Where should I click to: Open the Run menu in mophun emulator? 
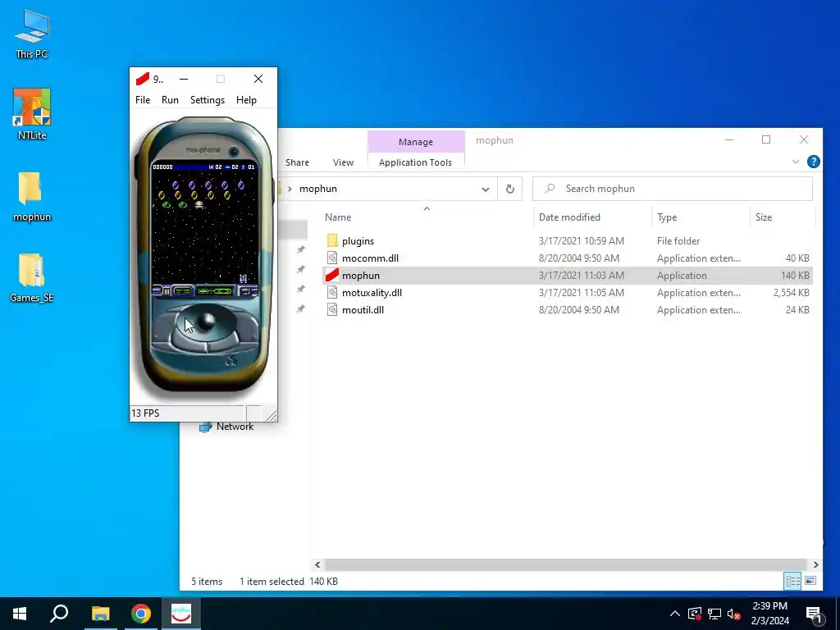click(170, 99)
